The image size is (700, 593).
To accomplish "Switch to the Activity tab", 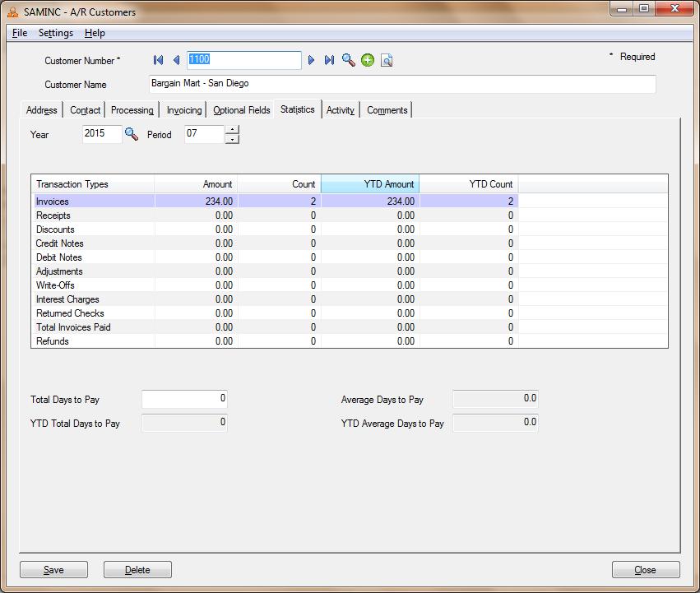I will click(x=340, y=110).
